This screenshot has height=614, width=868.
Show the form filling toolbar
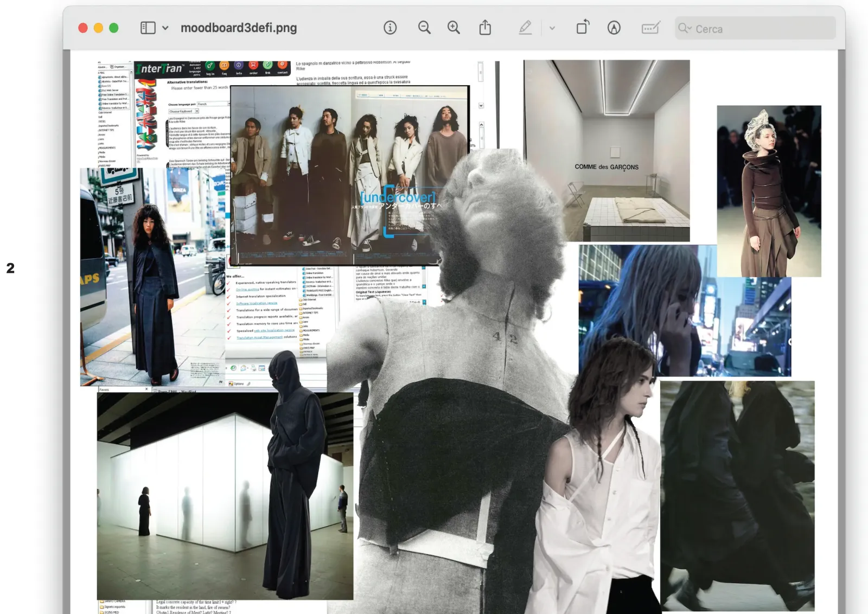pos(650,28)
